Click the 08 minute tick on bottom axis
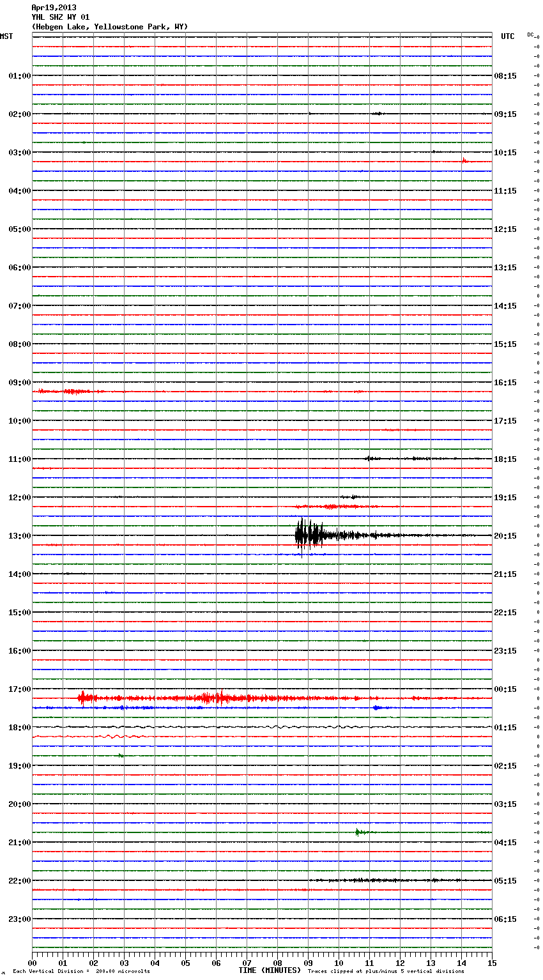This screenshot has height=980, width=543. [277, 963]
